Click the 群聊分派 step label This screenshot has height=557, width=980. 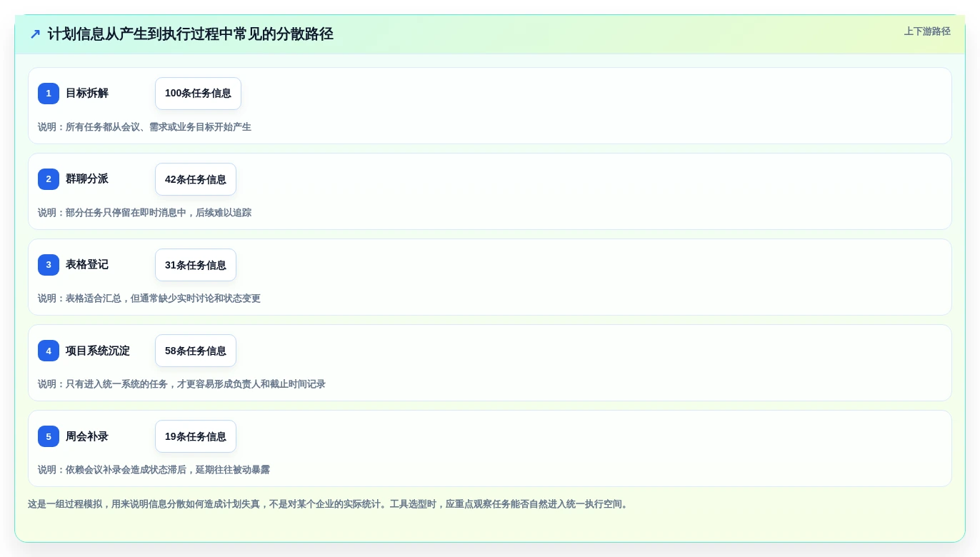[x=87, y=179]
